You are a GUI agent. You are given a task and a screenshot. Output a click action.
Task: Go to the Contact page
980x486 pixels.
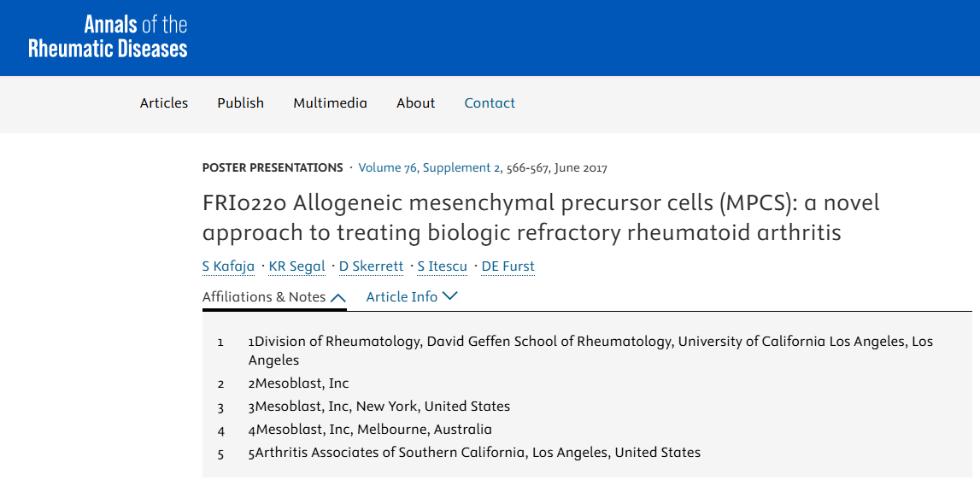click(490, 103)
